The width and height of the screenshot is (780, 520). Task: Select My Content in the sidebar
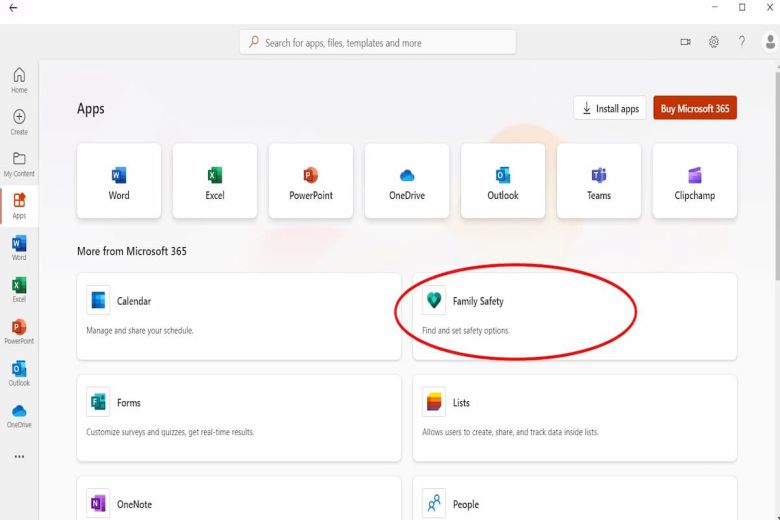(x=19, y=164)
